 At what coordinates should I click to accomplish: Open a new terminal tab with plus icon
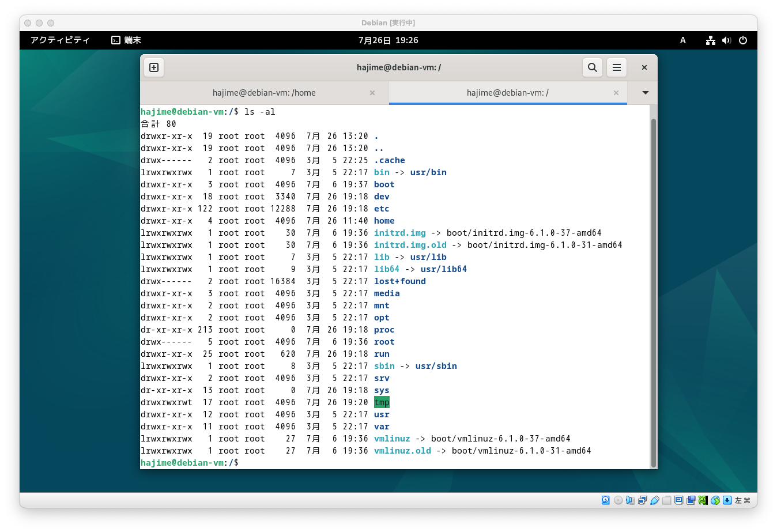point(154,67)
